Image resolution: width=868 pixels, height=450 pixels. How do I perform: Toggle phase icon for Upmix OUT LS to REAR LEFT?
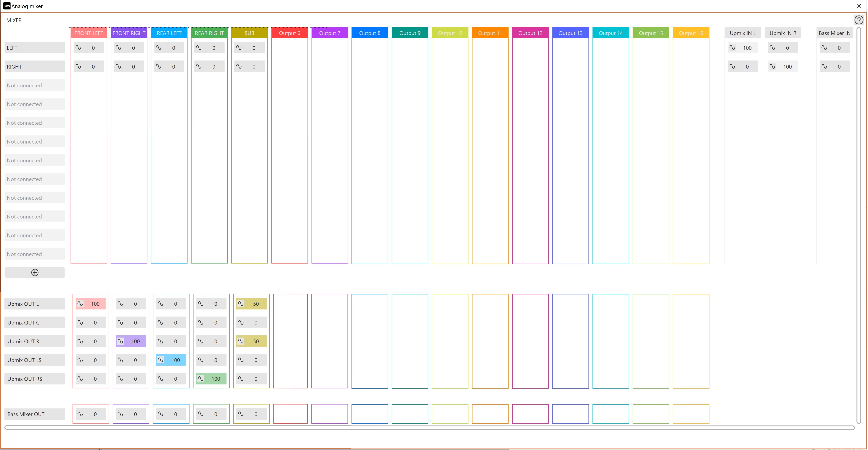pos(160,360)
